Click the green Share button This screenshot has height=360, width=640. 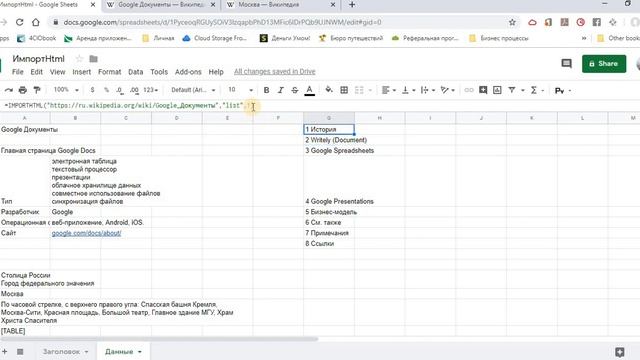(x=604, y=64)
